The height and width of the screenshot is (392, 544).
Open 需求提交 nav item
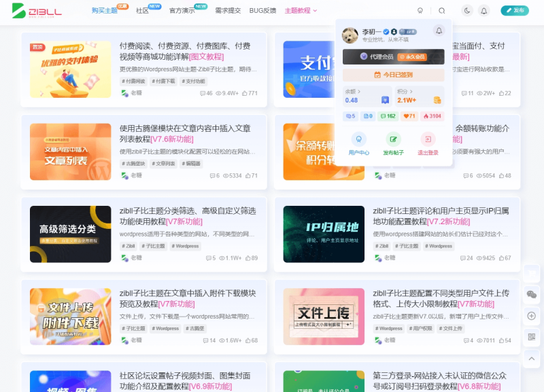coord(228,11)
